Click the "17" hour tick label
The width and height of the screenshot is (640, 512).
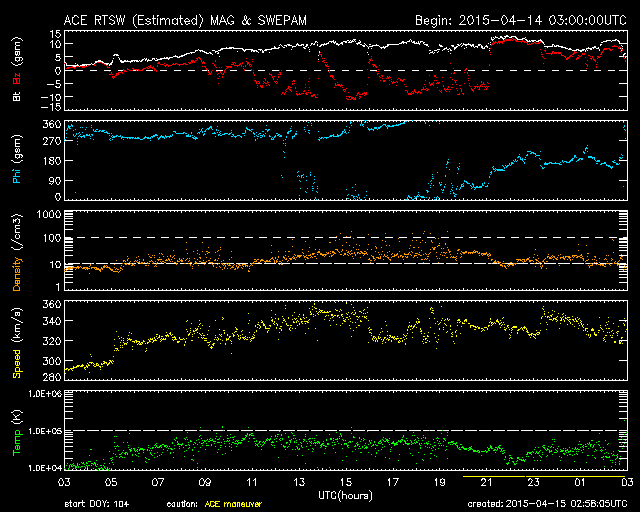click(x=393, y=483)
